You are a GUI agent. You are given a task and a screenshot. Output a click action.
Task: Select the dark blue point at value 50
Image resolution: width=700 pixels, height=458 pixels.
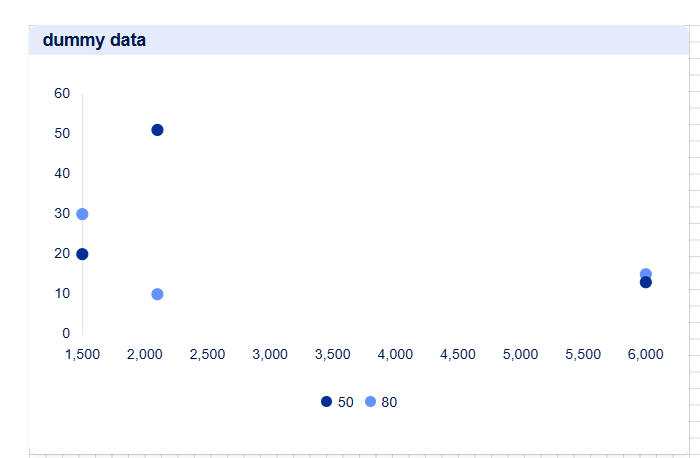coord(157,130)
